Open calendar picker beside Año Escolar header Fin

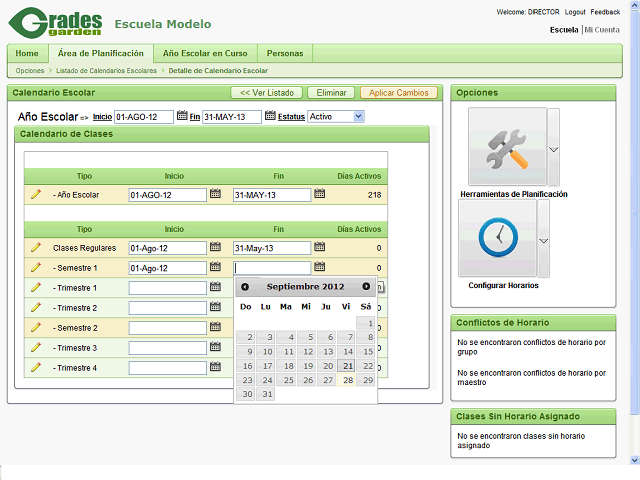coord(270,116)
